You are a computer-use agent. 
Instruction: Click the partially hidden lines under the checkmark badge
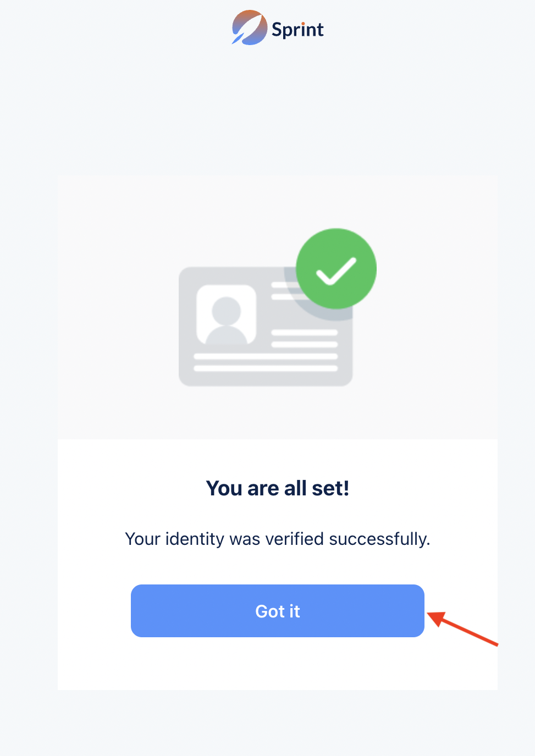[284, 291]
